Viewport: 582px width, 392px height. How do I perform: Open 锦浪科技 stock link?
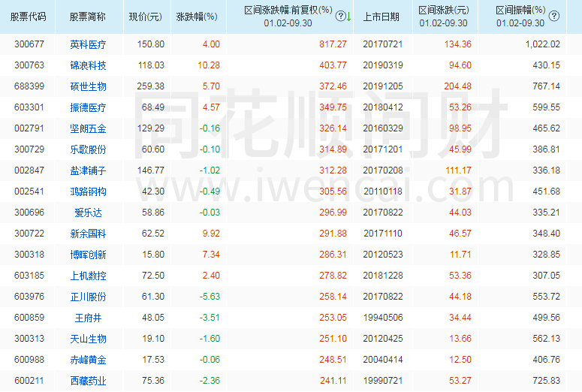(x=88, y=65)
